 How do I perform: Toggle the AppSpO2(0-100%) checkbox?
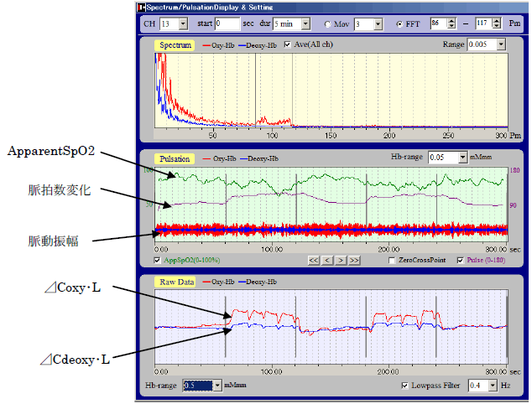pos(158,261)
